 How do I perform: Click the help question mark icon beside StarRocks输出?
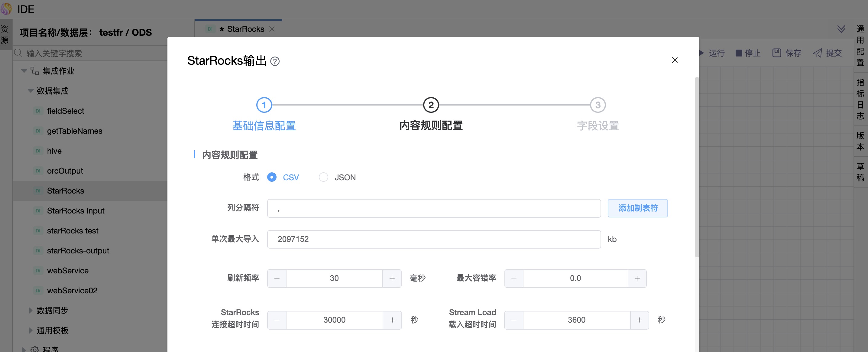(x=275, y=61)
